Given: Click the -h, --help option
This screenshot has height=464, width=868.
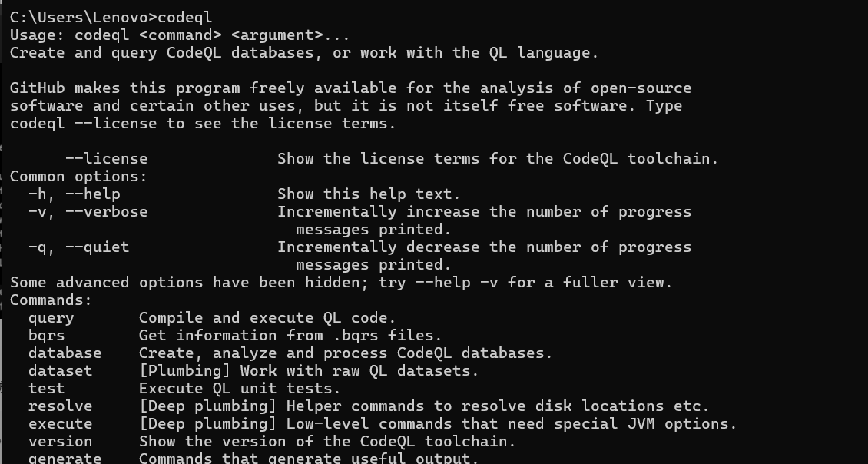Looking at the screenshot, I should pyautogui.click(x=74, y=194).
